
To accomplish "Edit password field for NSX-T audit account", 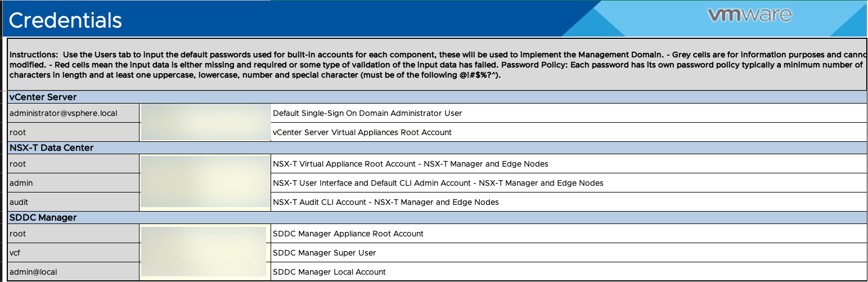I will coord(205,202).
